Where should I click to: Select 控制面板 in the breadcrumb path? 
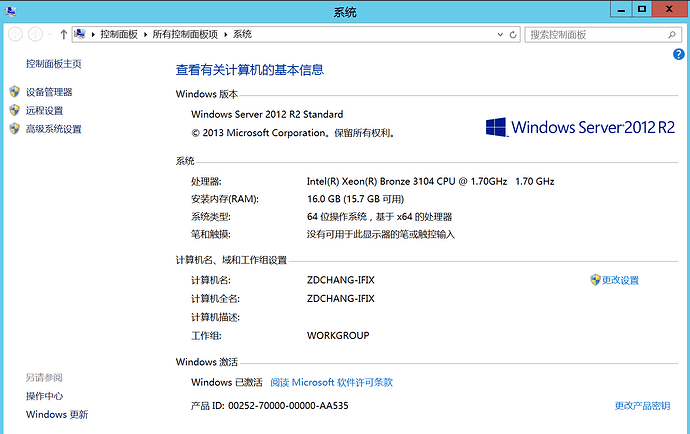click(122, 34)
